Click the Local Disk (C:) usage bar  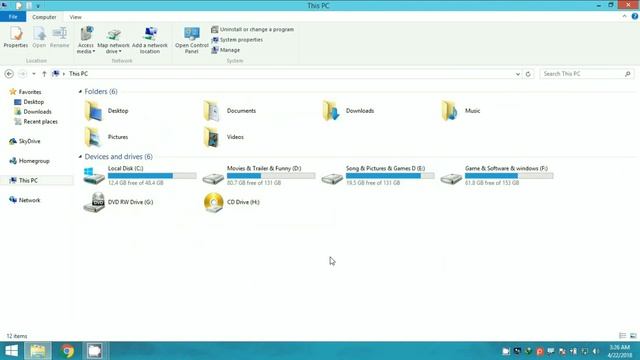point(152,176)
